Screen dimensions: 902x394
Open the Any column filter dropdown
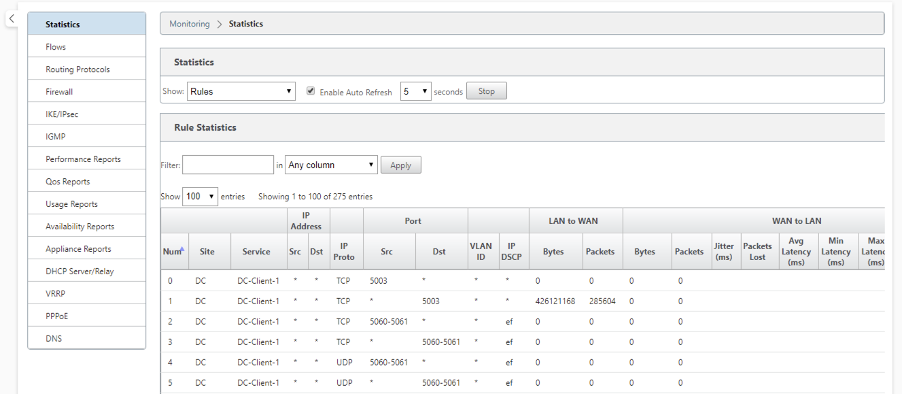[331, 165]
